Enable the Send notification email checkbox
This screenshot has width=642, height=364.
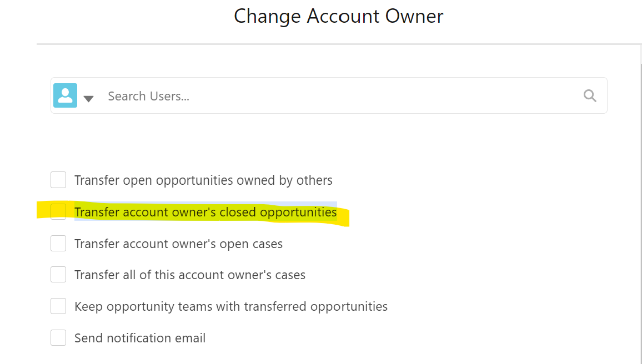58,338
